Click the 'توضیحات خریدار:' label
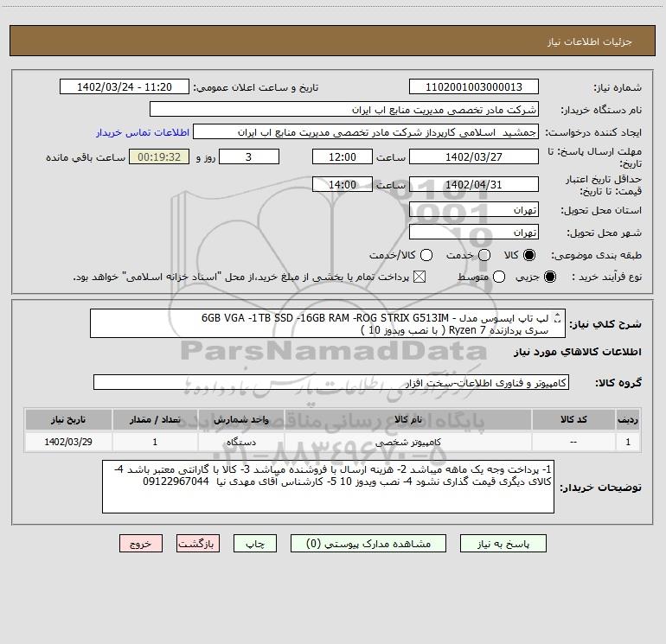 click(600, 488)
